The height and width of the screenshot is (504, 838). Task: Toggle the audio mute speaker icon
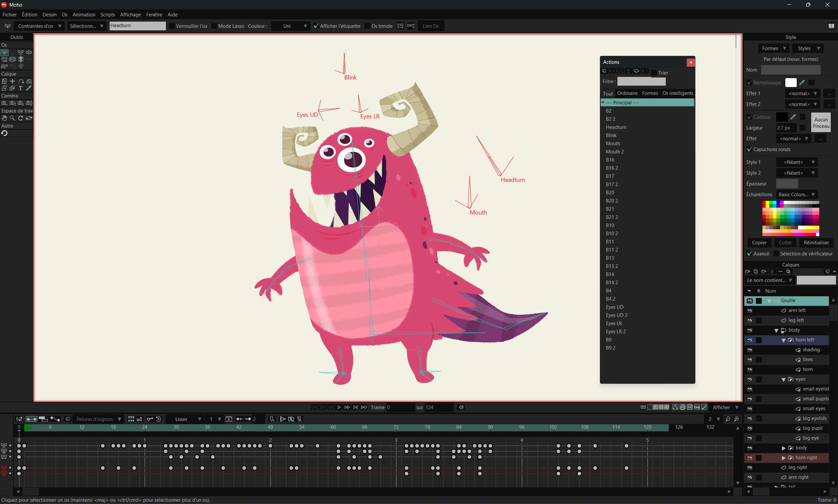(x=461, y=407)
